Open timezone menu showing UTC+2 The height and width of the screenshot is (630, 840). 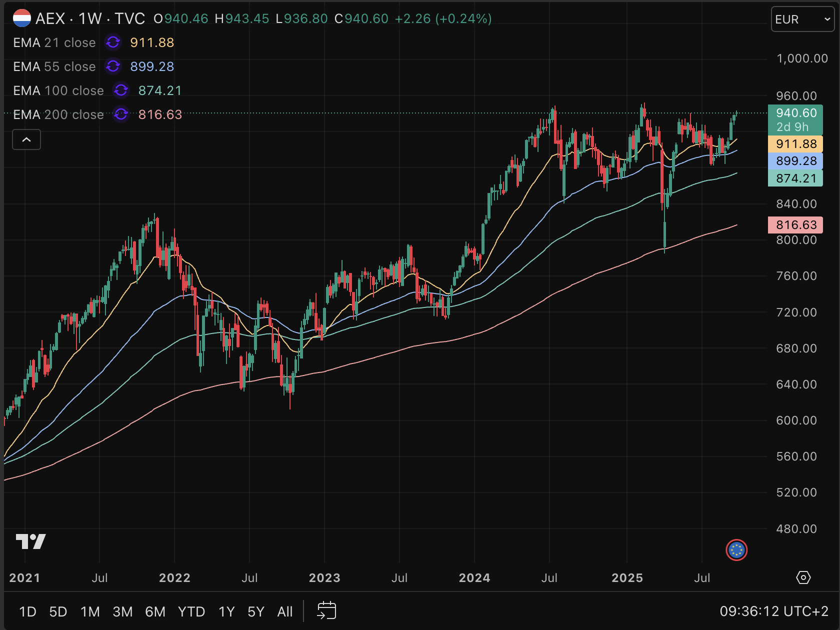773,611
